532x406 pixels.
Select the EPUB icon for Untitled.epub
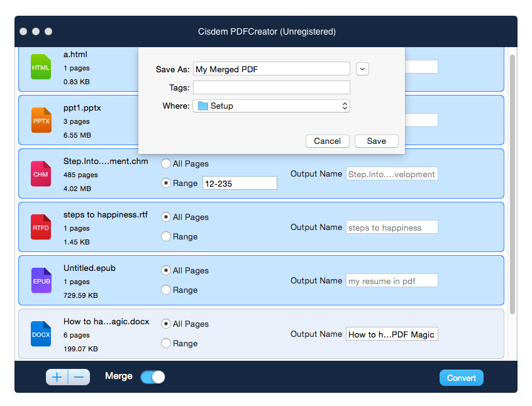(x=40, y=281)
